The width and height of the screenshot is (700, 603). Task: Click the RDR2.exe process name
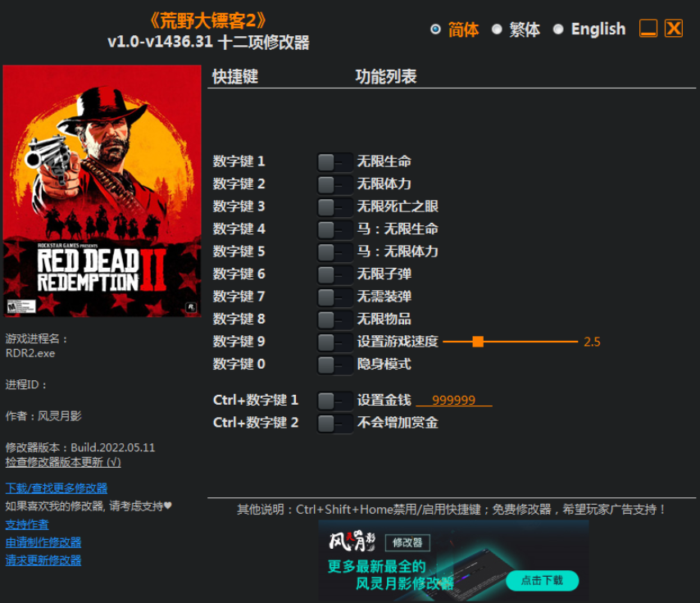[x=30, y=353]
